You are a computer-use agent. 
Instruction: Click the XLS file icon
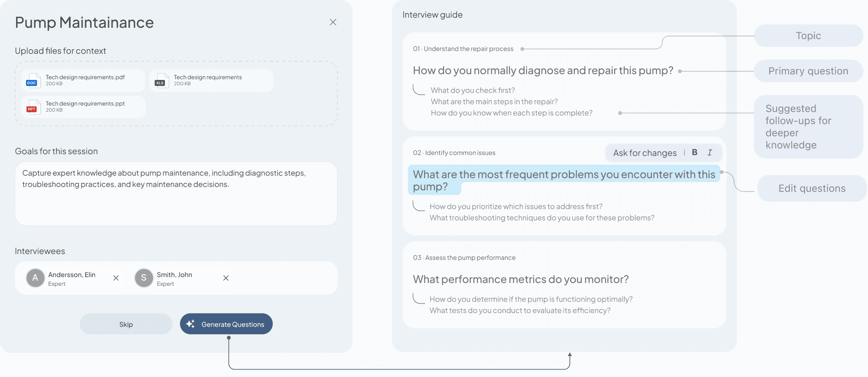(x=161, y=80)
